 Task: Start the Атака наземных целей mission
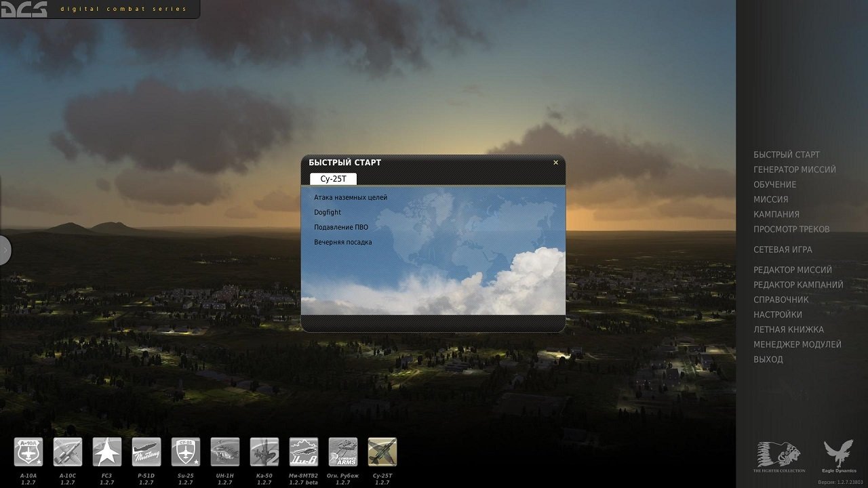point(351,197)
